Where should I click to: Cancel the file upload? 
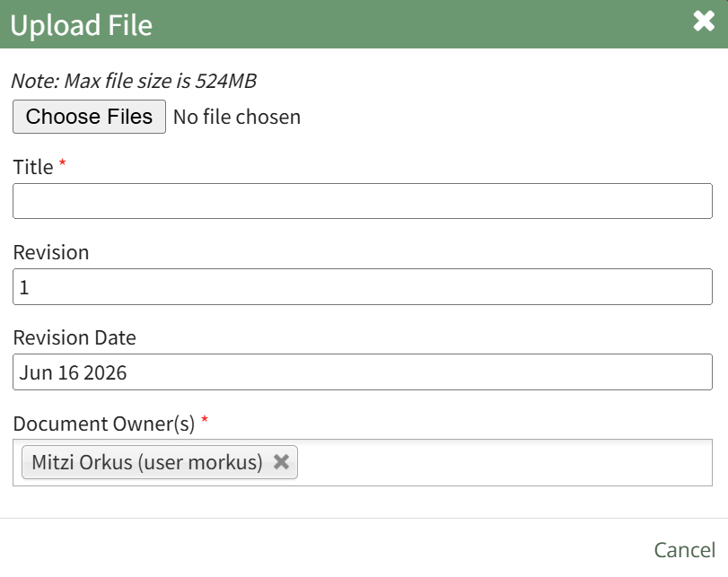tap(684, 550)
